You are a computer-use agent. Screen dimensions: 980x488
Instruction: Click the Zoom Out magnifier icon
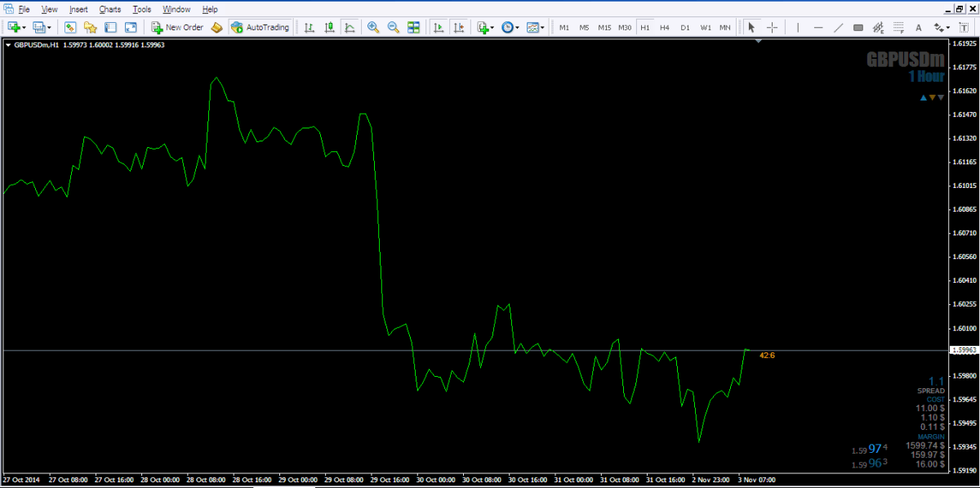pos(393,27)
